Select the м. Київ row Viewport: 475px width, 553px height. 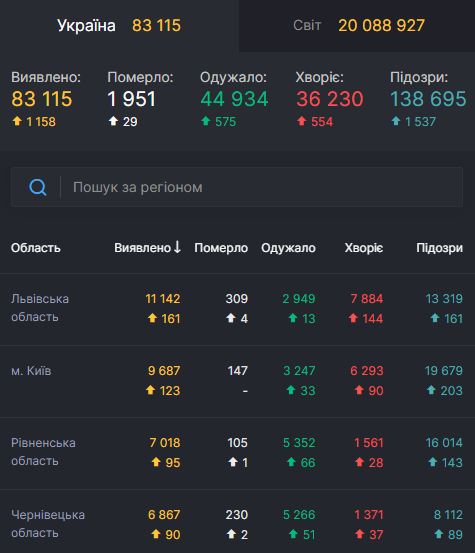pyautogui.click(x=237, y=381)
